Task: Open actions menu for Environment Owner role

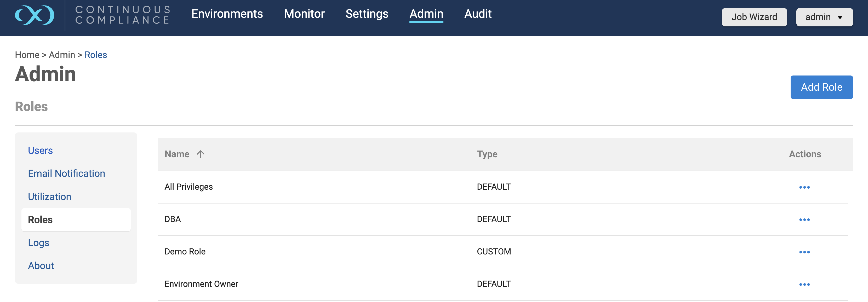Action: [x=804, y=284]
